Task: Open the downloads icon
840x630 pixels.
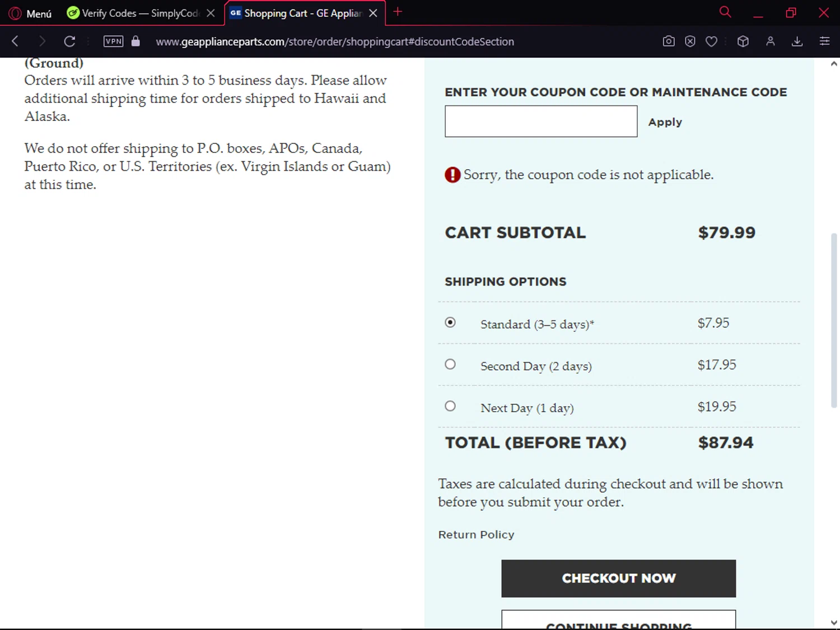Action: (797, 41)
